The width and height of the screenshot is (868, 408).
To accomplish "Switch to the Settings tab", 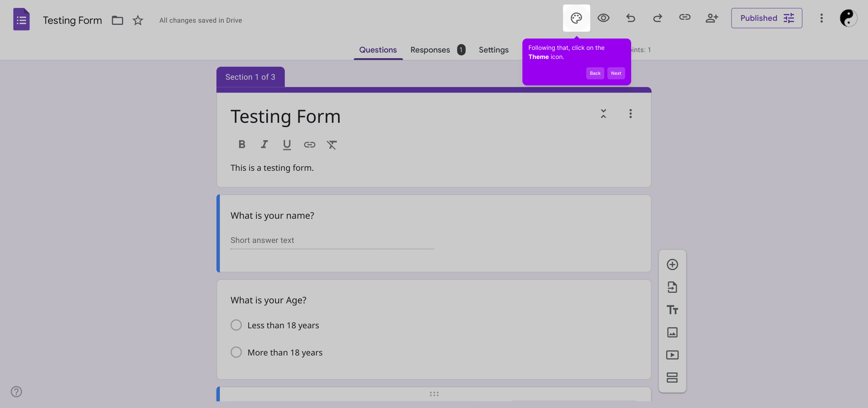I will 493,50.
